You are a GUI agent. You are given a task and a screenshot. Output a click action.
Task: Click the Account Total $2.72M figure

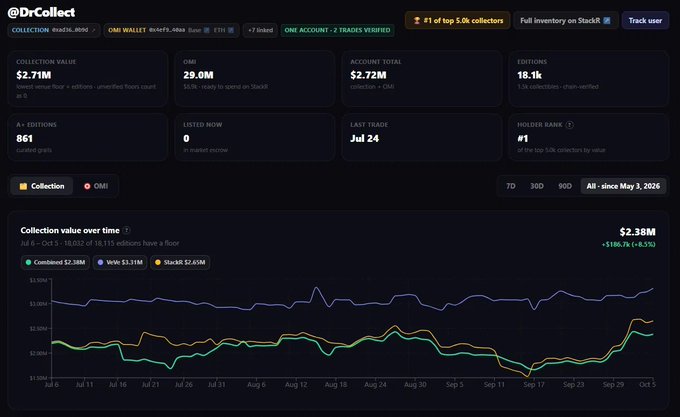click(368, 75)
